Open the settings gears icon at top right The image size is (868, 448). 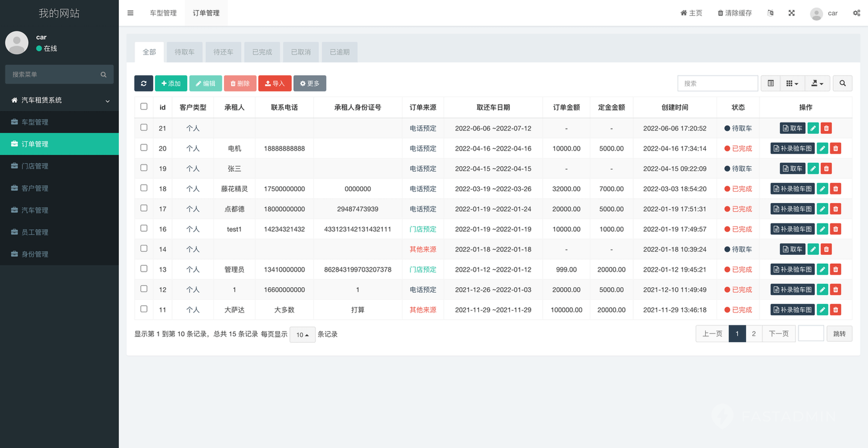point(857,13)
